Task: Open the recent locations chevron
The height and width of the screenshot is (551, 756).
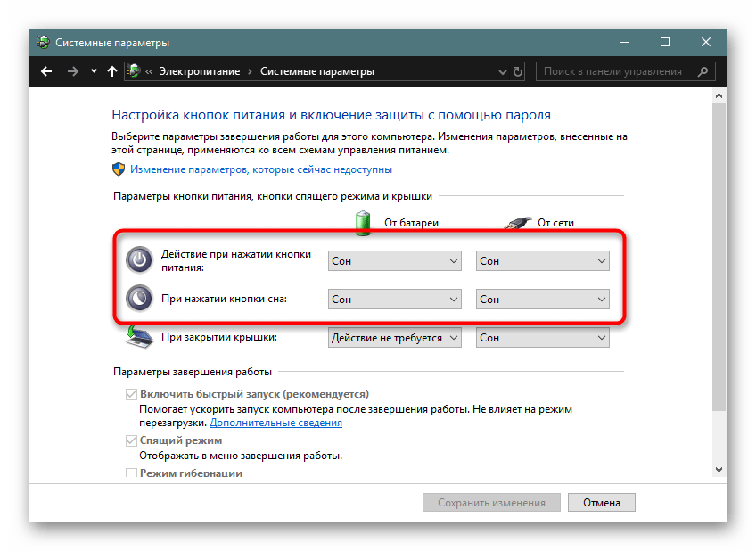Action: [94, 71]
